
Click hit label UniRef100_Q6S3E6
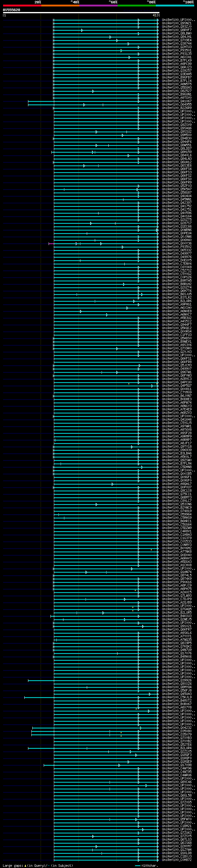click(x=177, y=165)
